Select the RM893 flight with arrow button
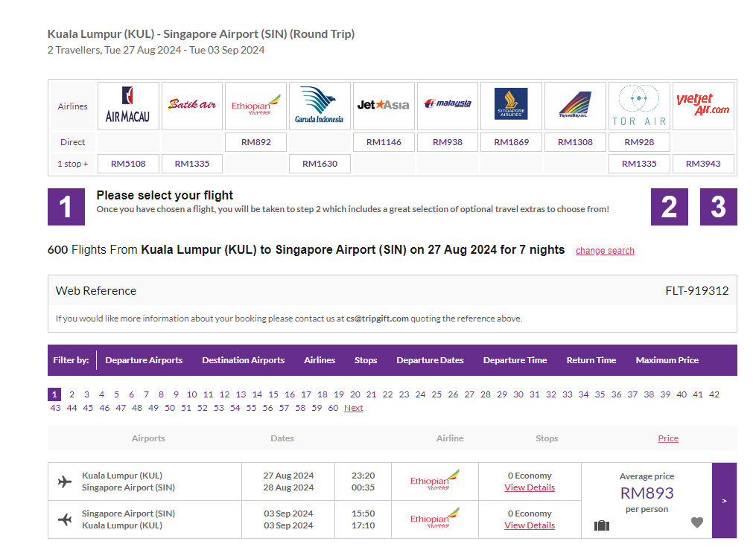The height and width of the screenshot is (547, 756). pyautogui.click(x=724, y=501)
